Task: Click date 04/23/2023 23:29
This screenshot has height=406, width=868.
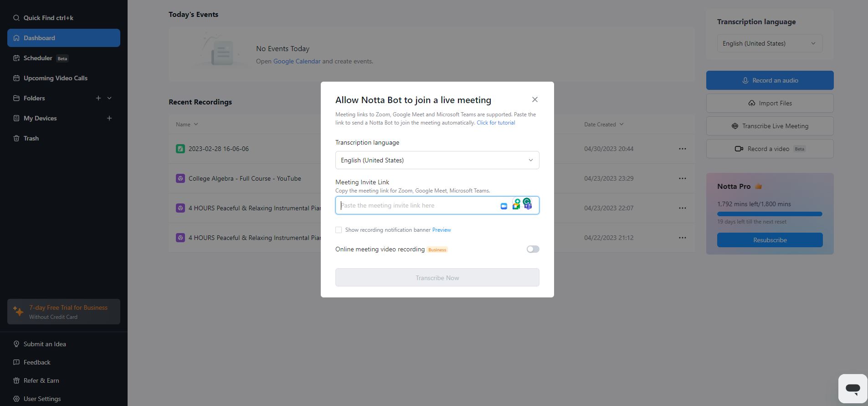Action: 609,178
